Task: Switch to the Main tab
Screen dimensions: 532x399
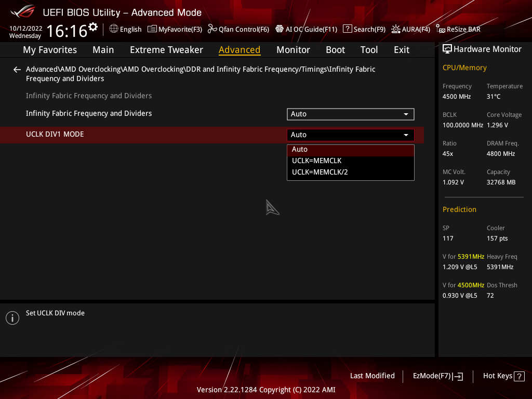Action: [x=103, y=50]
